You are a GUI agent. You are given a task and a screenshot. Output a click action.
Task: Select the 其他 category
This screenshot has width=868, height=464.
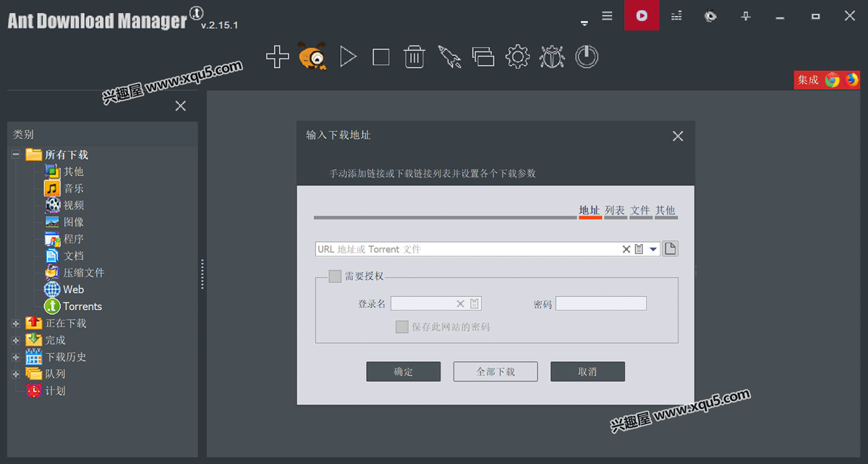[73, 171]
